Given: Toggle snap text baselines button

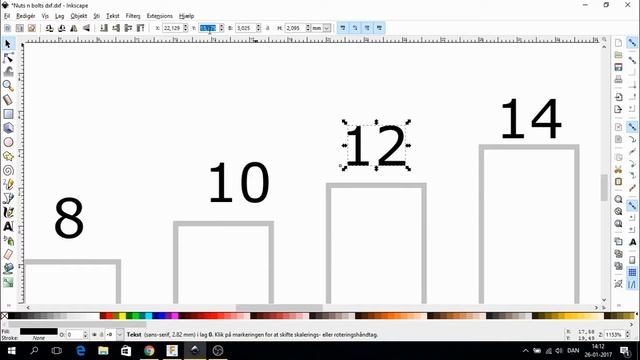Looking at the screenshot, I should (632, 242).
